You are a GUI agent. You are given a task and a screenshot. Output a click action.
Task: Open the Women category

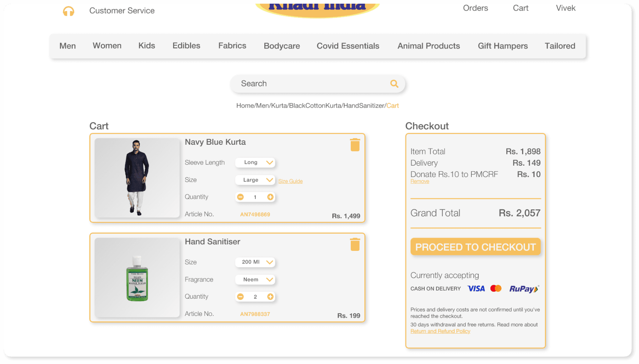click(x=107, y=46)
